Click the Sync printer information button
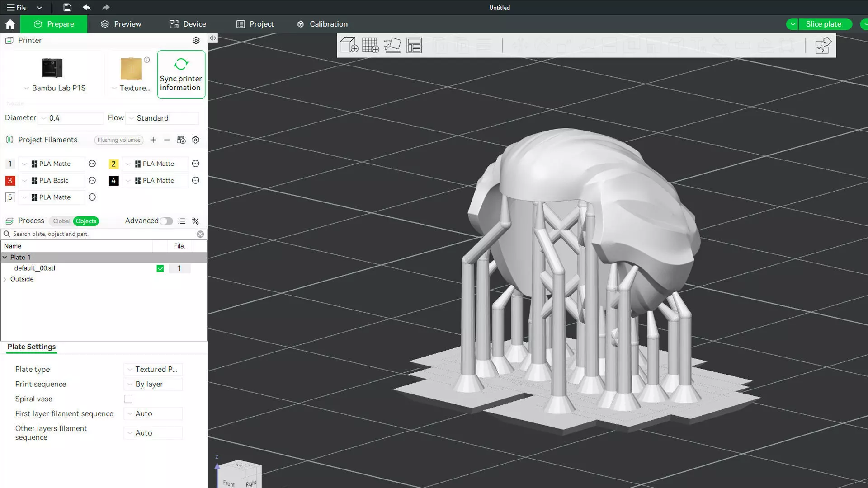This screenshot has width=868, height=488. coord(181,75)
